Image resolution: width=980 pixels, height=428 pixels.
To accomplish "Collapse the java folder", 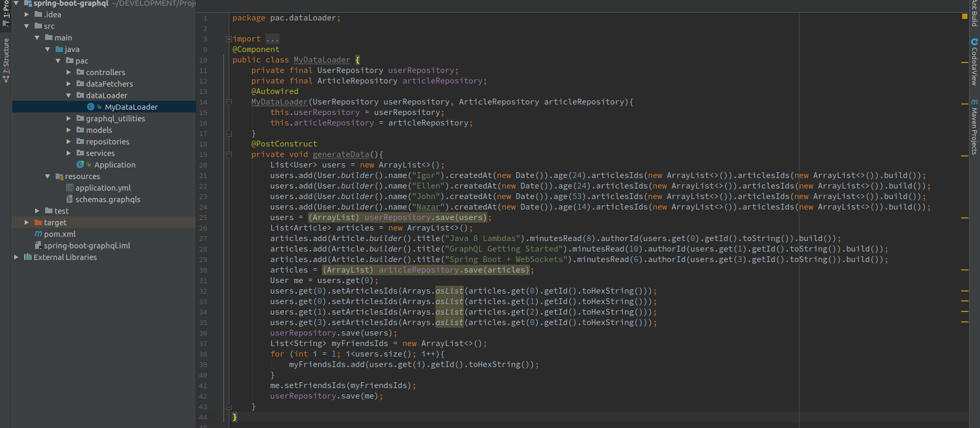I will 48,49.
